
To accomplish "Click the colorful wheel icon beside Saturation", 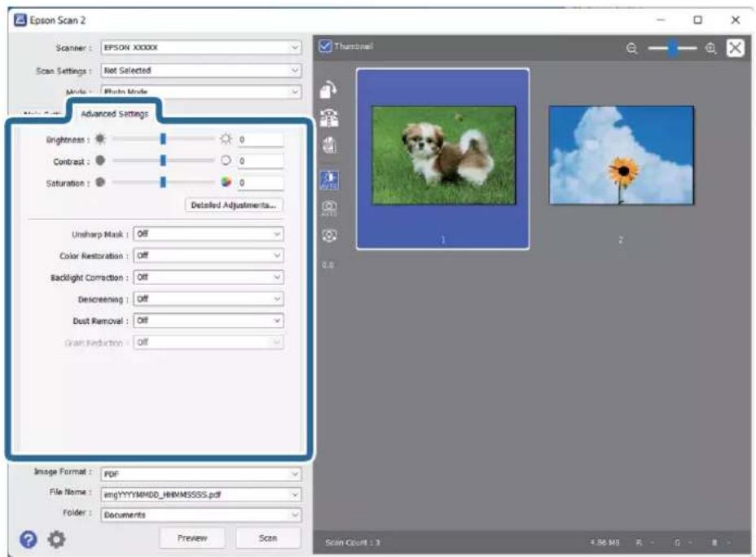I will point(226,182).
